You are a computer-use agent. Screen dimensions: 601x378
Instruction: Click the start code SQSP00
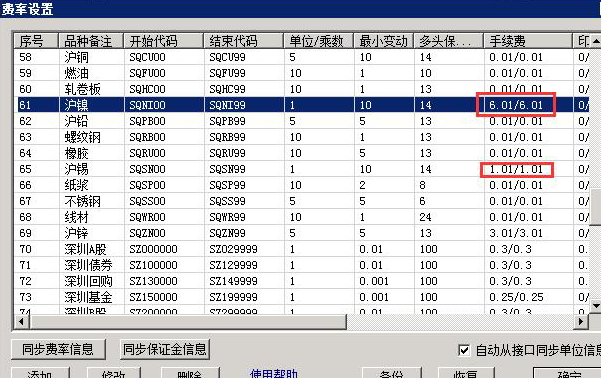point(147,185)
